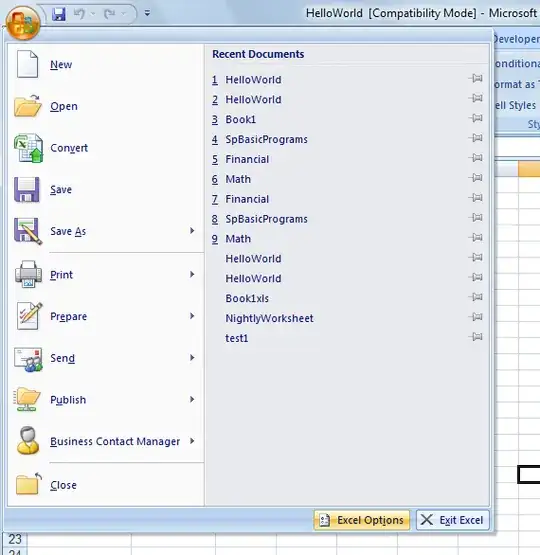Click Conditional Formatting in the ribbon

pos(517,64)
